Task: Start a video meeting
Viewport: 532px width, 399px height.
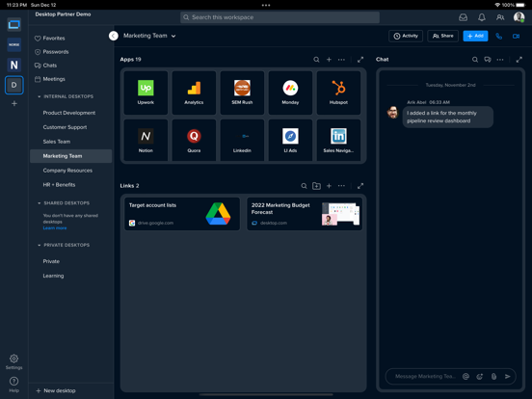Action: point(516,36)
